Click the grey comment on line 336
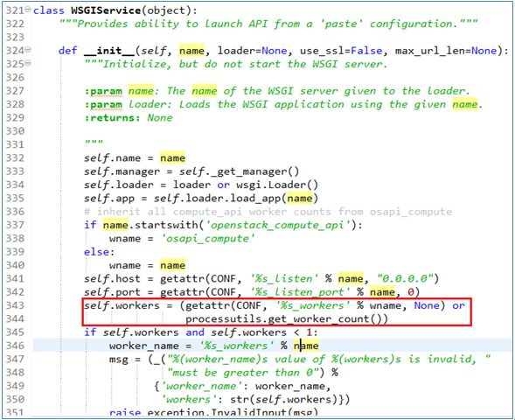This screenshot has height=420, width=515. click(x=268, y=212)
